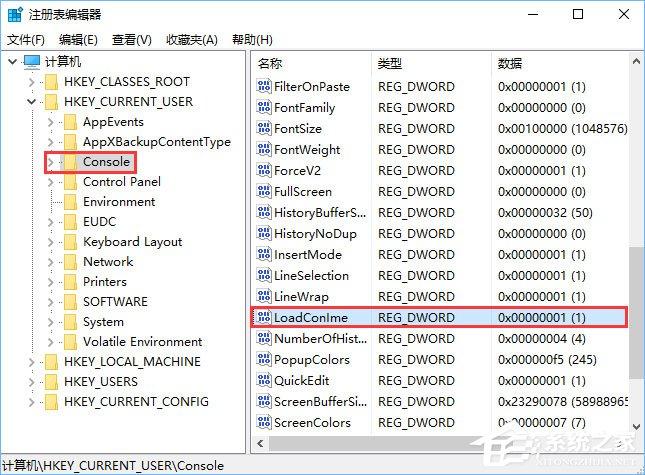The height and width of the screenshot is (475, 645).
Task: Expand the HKEY_CLASSES_ROOT hive
Action: (x=31, y=82)
